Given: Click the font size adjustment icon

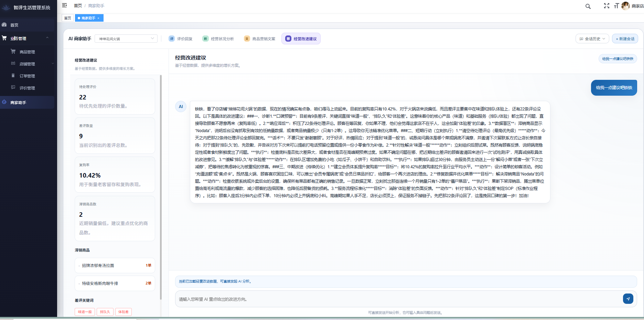Looking at the screenshot, I should coord(616,6).
